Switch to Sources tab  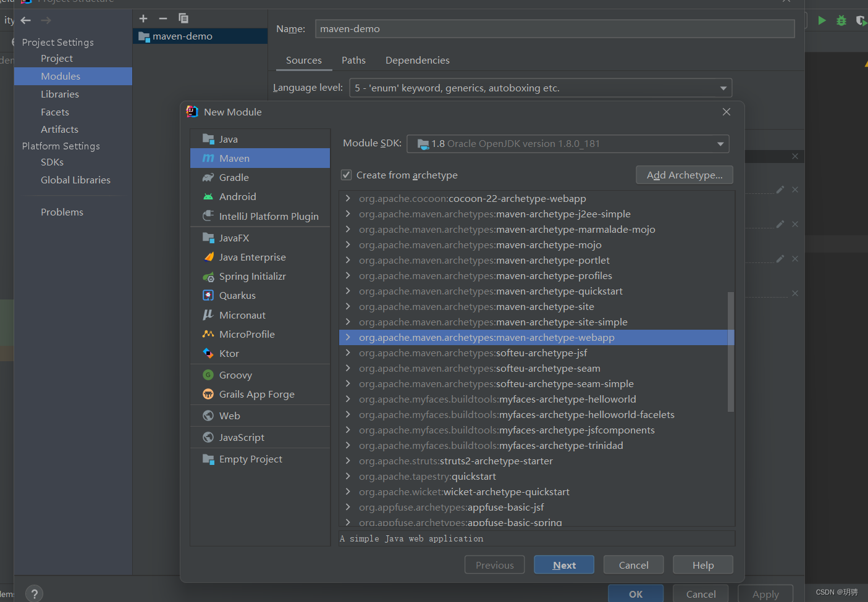pyautogui.click(x=303, y=60)
